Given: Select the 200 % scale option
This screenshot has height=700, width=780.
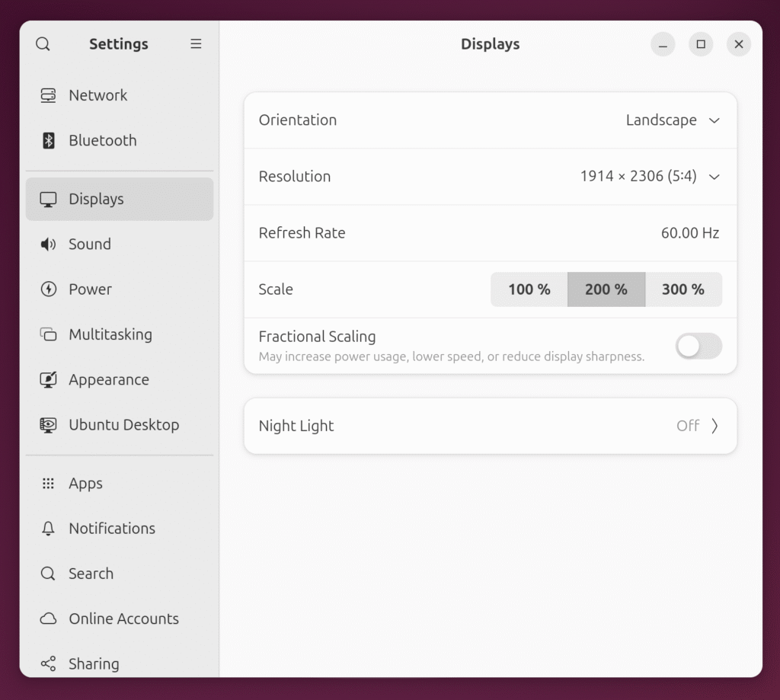Looking at the screenshot, I should [x=606, y=289].
